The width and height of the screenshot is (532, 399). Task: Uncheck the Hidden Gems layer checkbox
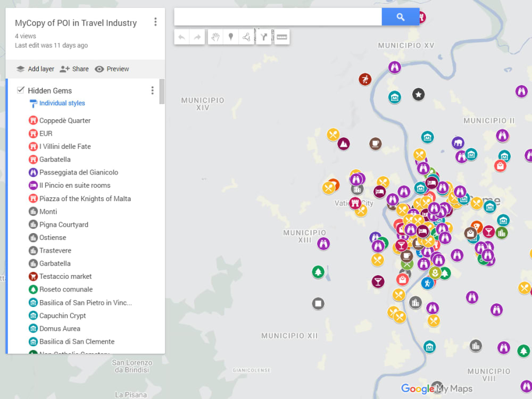(20, 90)
